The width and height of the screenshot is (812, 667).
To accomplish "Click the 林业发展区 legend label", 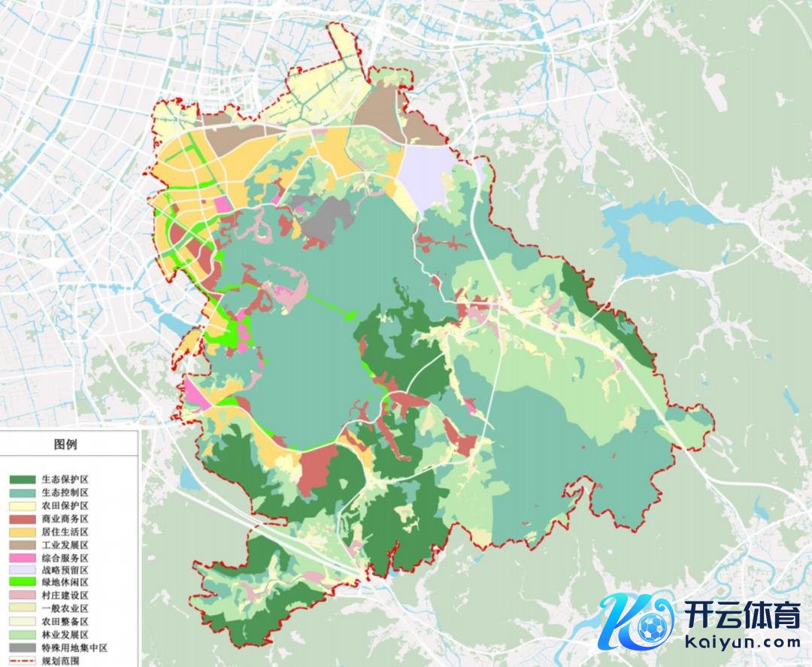I will pyautogui.click(x=65, y=635).
